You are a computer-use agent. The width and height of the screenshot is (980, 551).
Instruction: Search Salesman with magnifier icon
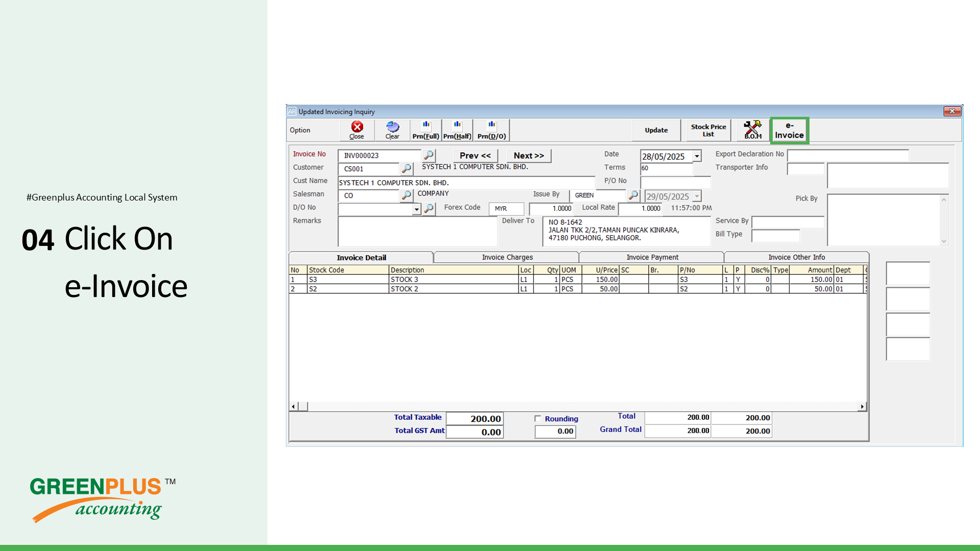406,195
